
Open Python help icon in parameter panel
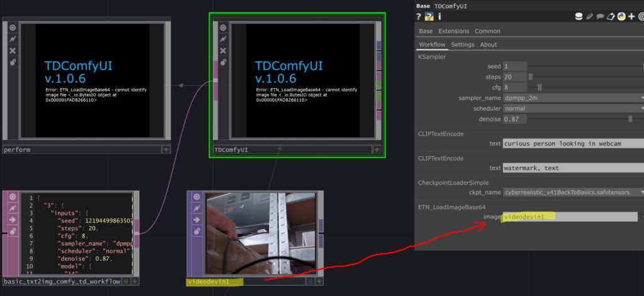[x=429, y=16]
